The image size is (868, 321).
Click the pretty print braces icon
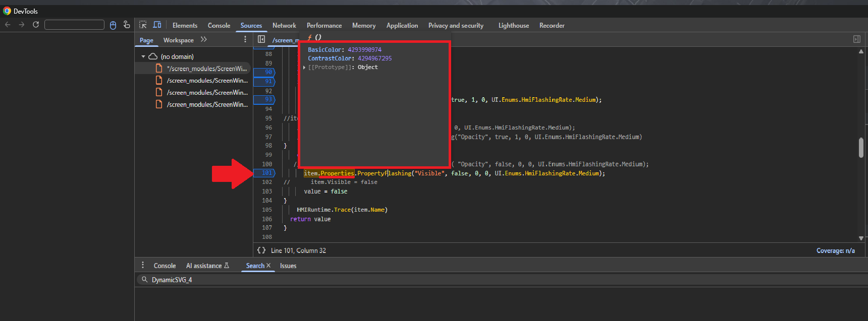point(261,250)
